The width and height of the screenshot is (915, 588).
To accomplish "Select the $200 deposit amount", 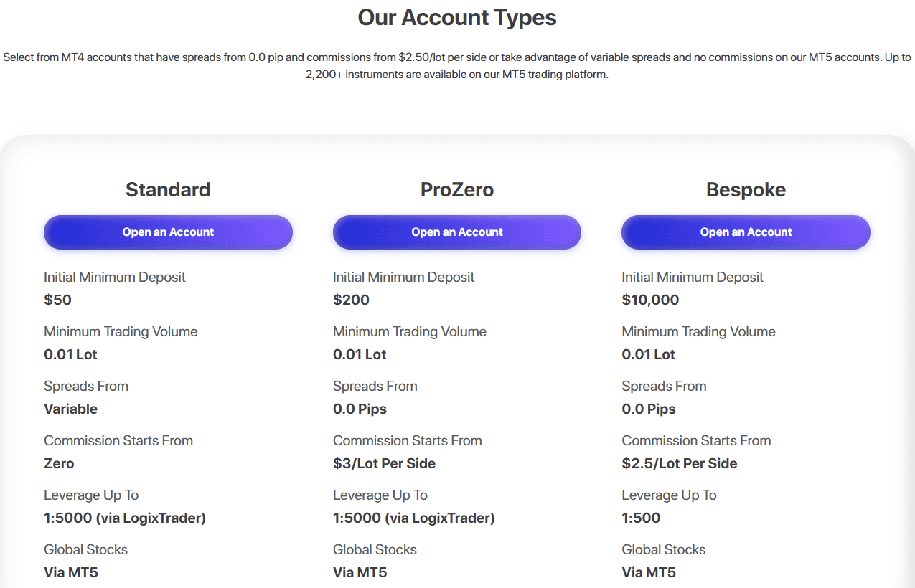I will point(351,300).
